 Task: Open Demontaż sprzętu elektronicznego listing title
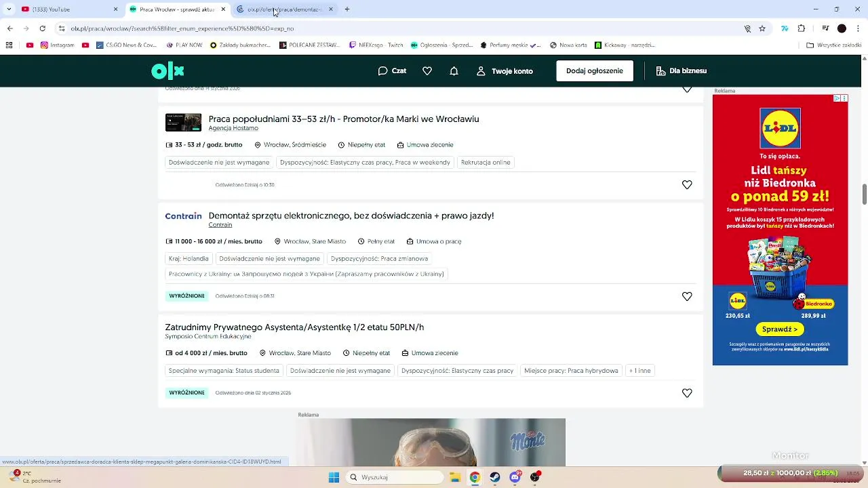(x=351, y=216)
